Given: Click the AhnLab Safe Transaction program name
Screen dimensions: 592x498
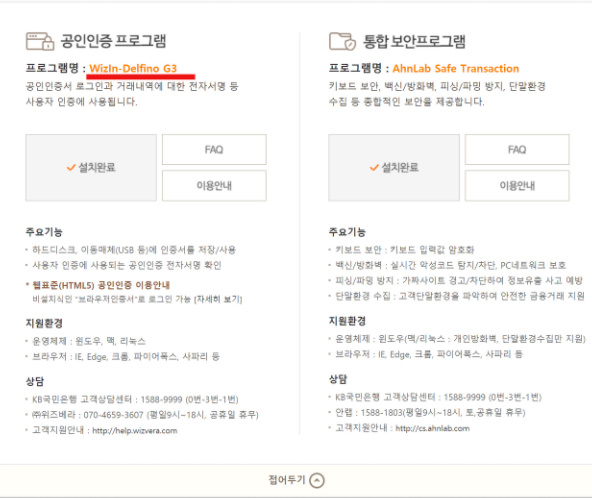Looking at the screenshot, I should point(456,68).
